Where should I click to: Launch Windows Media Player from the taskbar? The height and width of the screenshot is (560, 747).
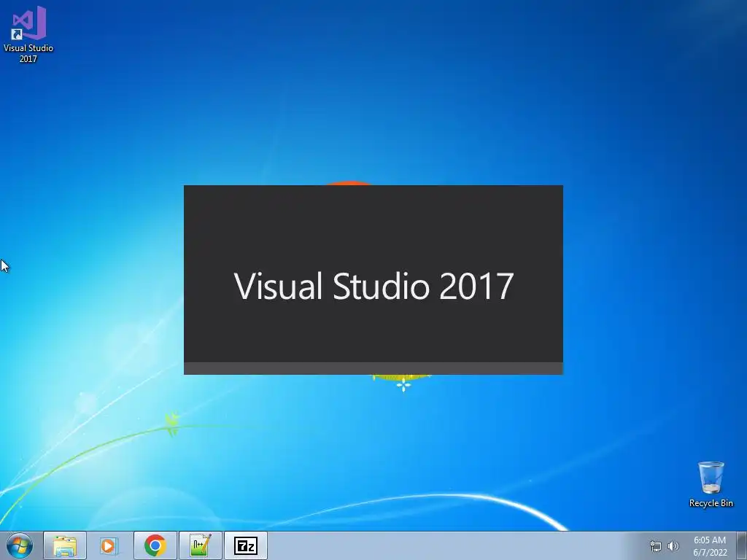coord(109,545)
